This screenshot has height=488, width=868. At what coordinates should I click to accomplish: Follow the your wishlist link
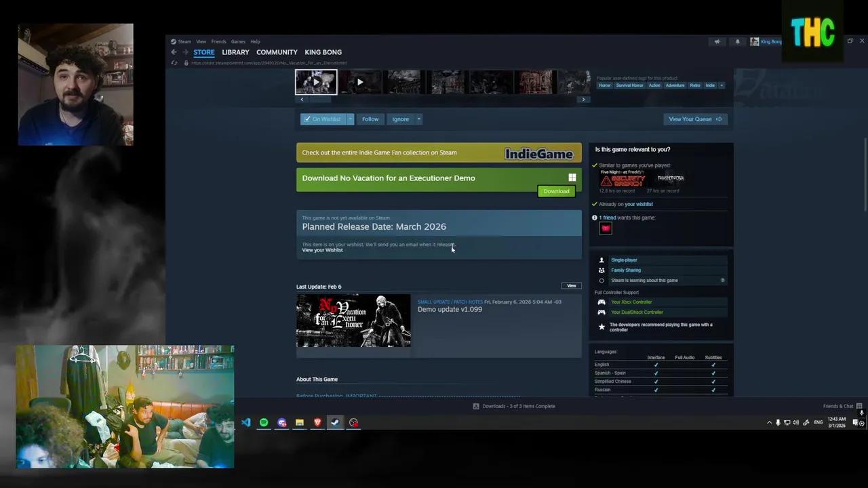639,204
